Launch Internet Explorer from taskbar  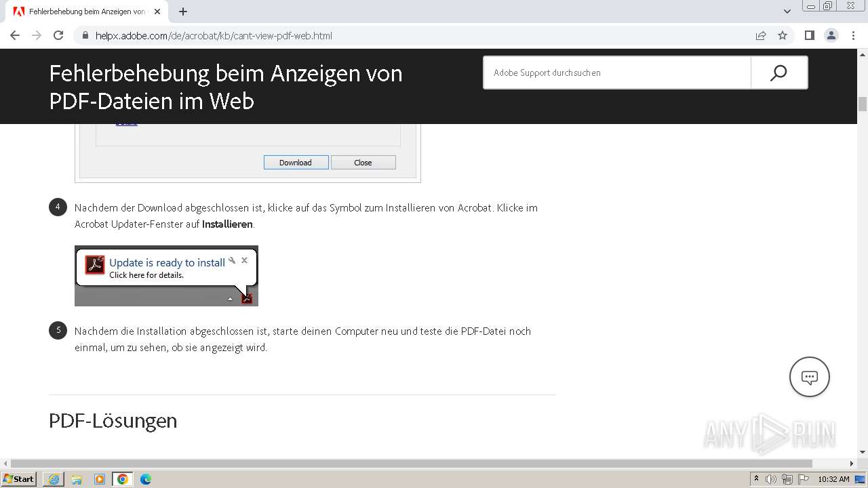tap(54, 479)
